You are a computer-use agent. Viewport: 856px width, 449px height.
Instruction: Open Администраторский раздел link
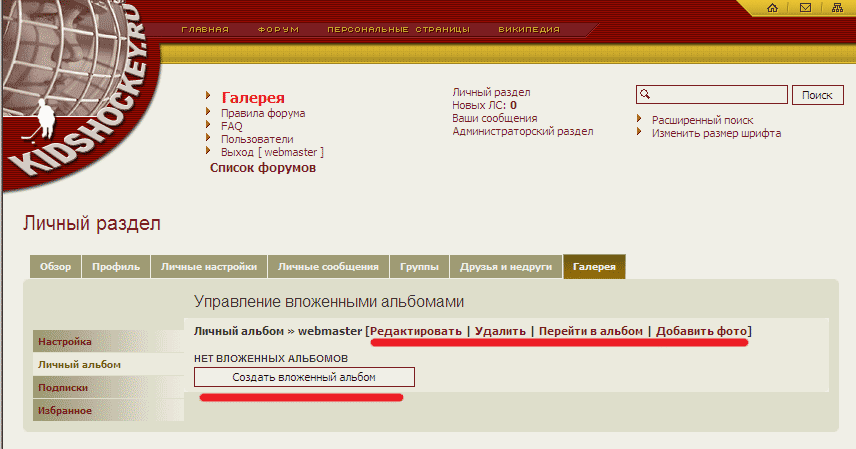pyautogui.click(x=522, y=132)
